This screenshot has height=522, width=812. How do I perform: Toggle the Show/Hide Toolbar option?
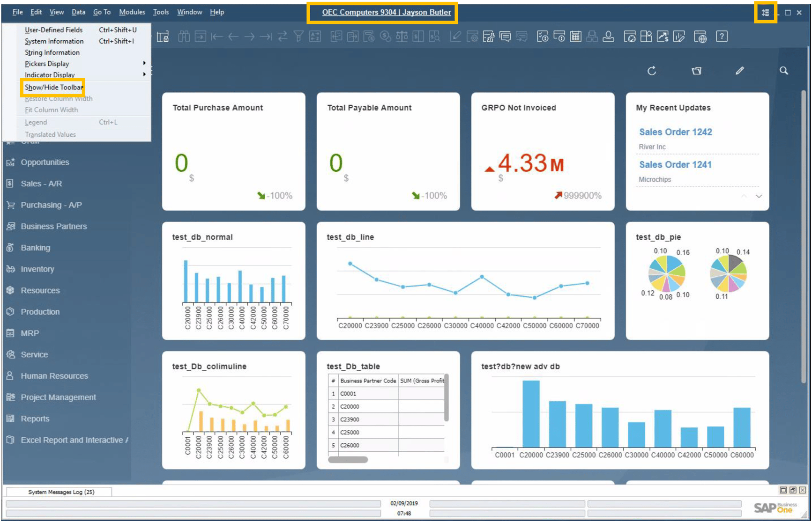pos(53,87)
